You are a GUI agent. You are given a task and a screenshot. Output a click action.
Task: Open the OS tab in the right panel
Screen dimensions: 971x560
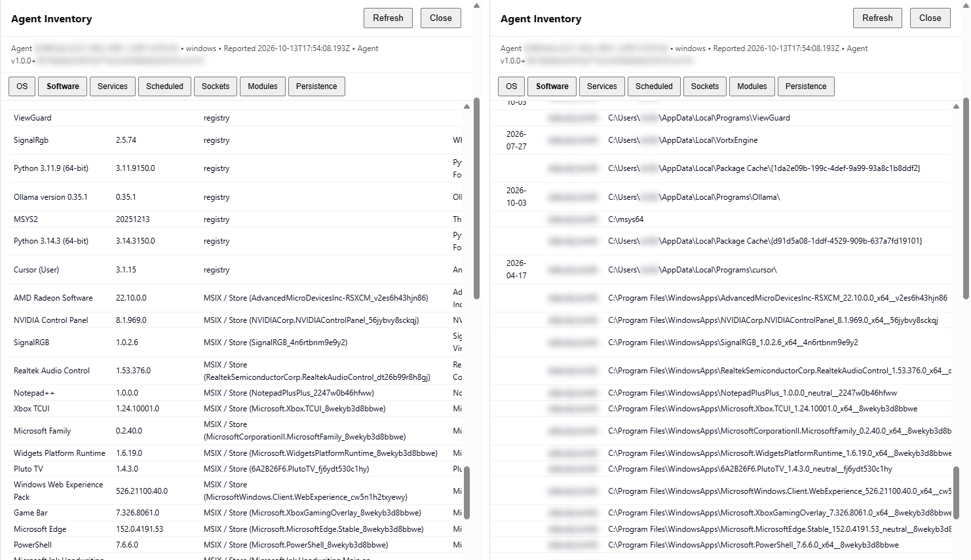click(x=512, y=86)
